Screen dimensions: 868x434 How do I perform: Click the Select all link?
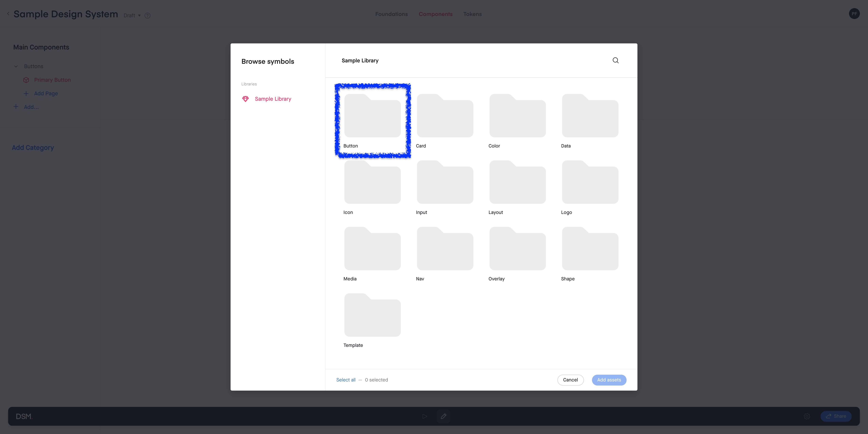[x=346, y=380]
